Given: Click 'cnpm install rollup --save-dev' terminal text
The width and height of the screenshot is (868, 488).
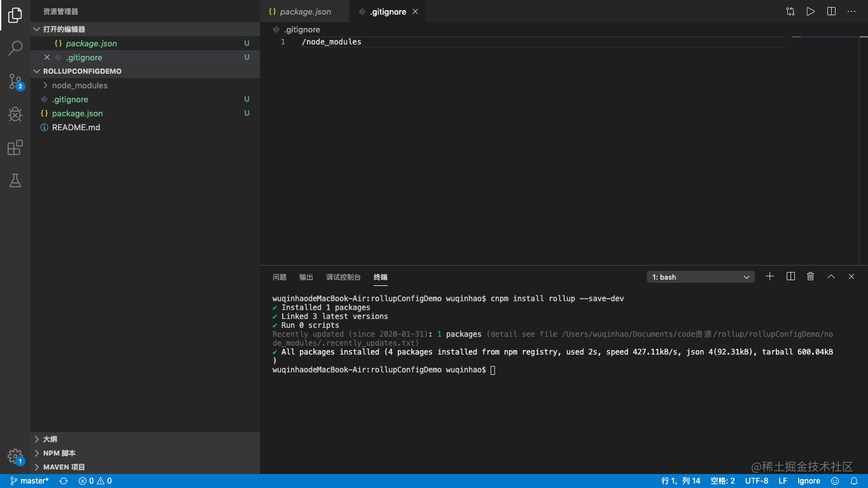Looking at the screenshot, I should pyautogui.click(x=557, y=299).
